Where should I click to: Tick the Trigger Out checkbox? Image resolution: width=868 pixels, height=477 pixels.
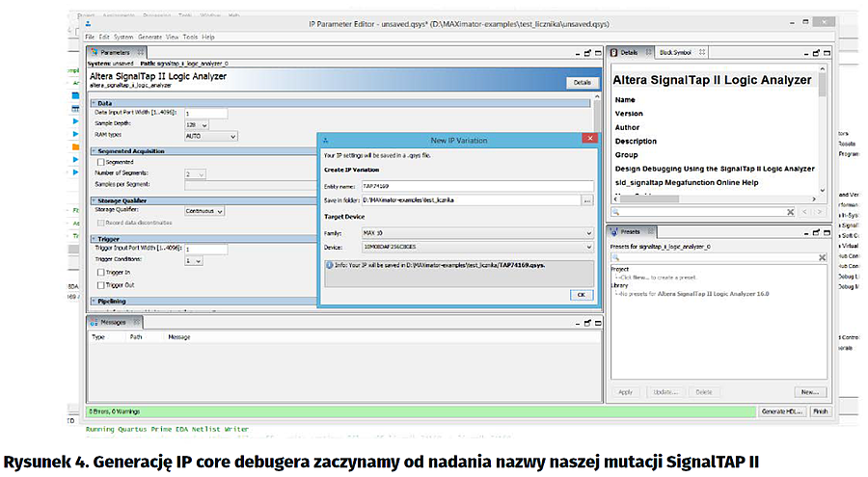click(101, 285)
